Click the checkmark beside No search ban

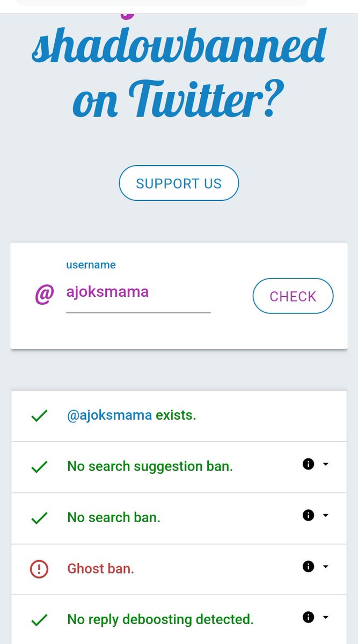point(39,518)
